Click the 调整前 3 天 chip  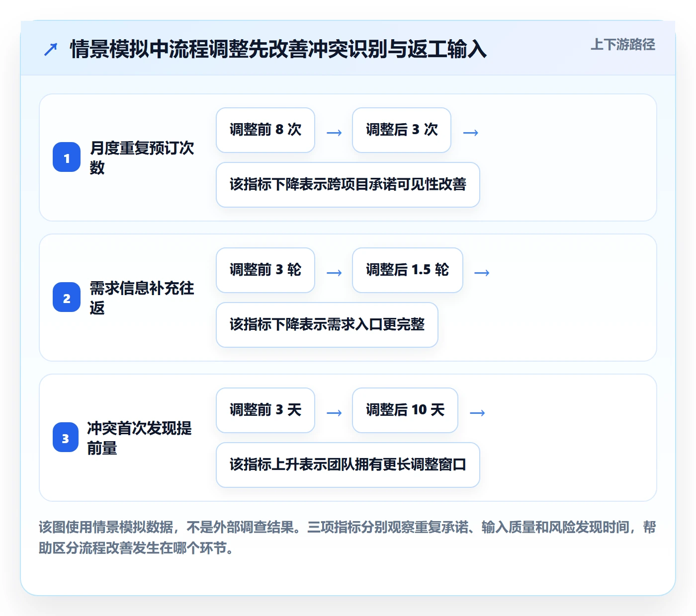coord(265,410)
